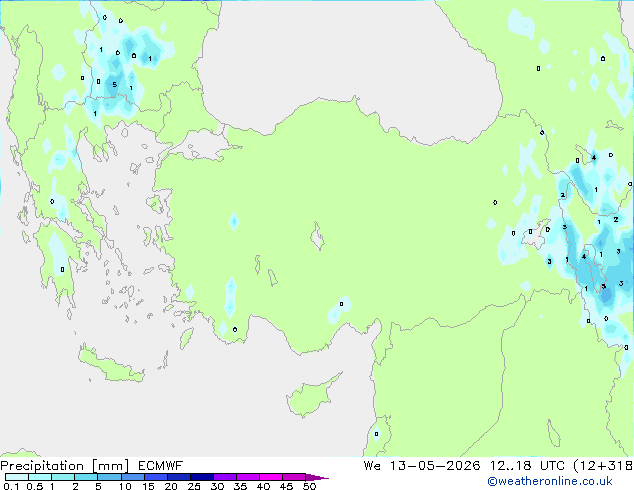Select the 40–45 mm magenta legend swatch

pyautogui.click(x=271, y=477)
